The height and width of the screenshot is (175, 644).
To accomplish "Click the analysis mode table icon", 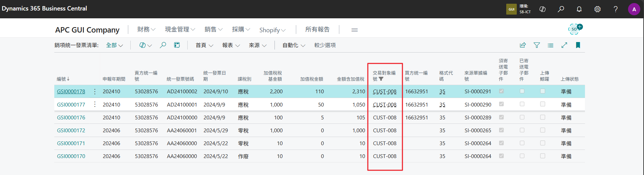I will (177, 45).
